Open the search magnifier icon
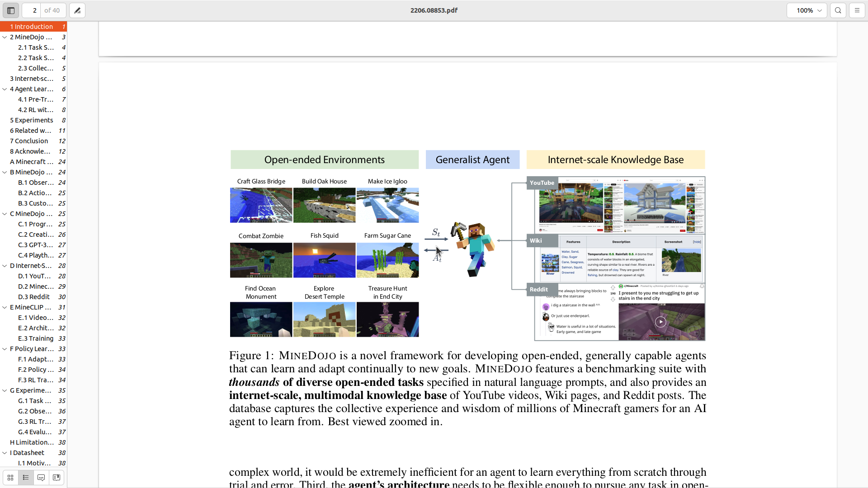 coord(838,10)
